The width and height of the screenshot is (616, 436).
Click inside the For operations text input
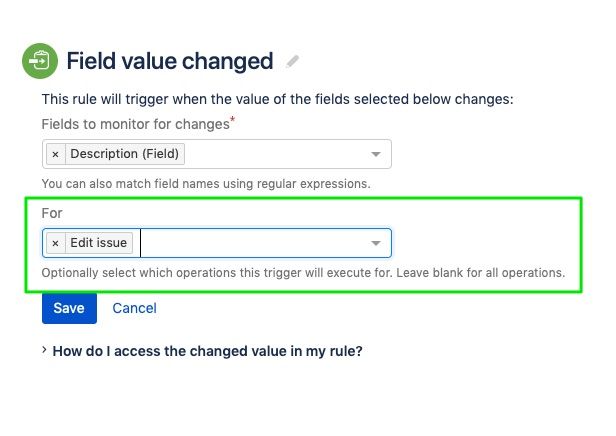251,243
